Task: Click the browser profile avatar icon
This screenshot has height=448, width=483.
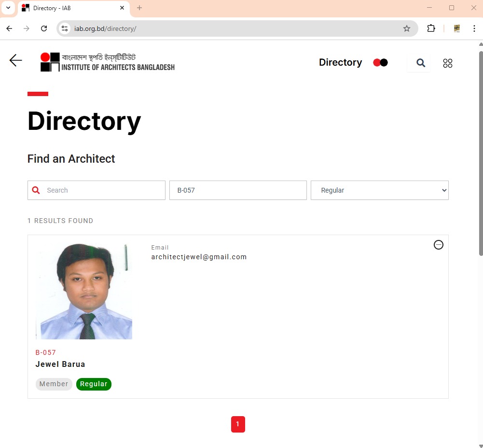Action: click(456, 28)
